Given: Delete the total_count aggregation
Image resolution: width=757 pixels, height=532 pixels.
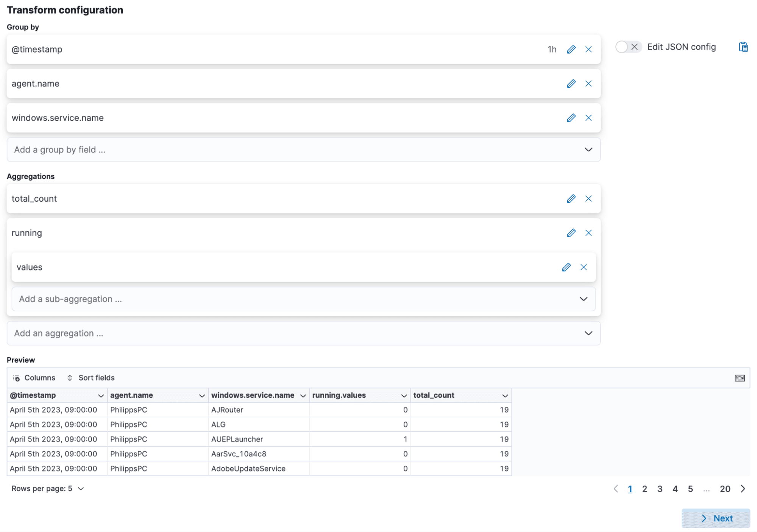Looking at the screenshot, I should (588, 199).
